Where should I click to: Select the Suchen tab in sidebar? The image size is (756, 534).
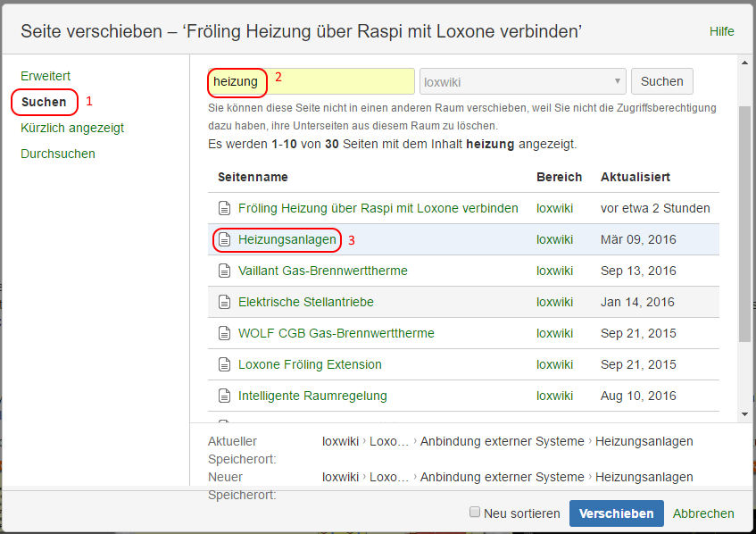click(x=44, y=102)
